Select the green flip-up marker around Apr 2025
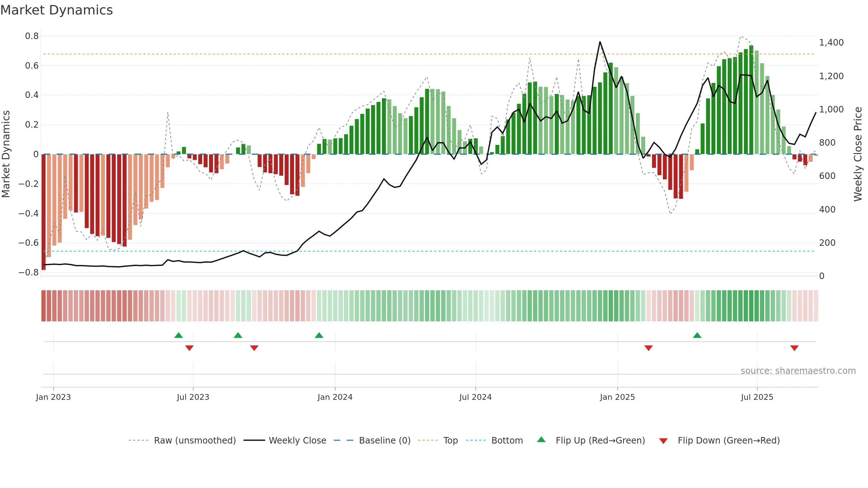 [697, 335]
